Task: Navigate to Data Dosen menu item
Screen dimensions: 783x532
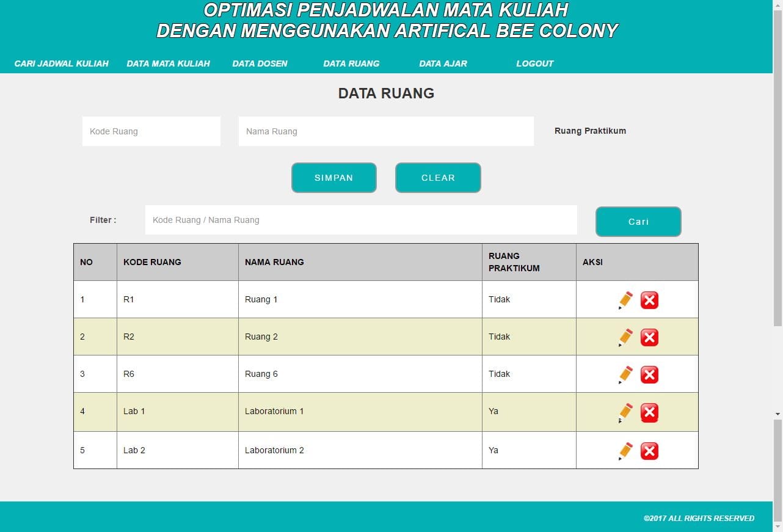Action: pyautogui.click(x=260, y=64)
